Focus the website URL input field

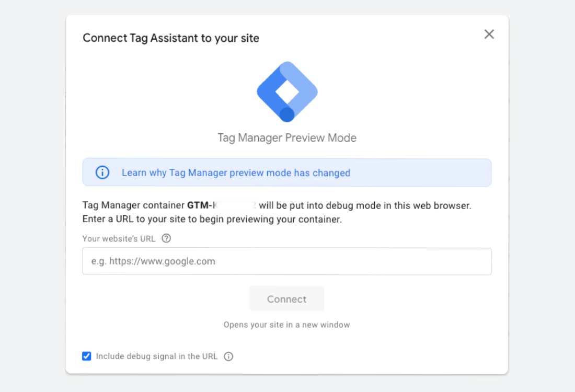coord(287,261)
